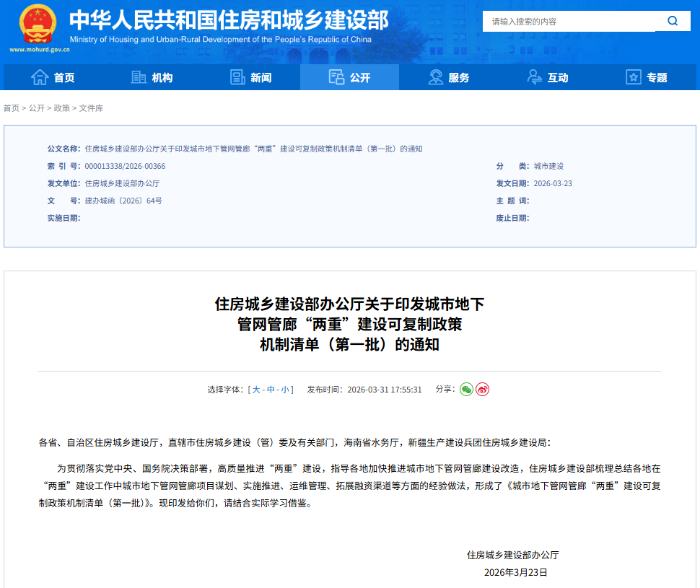Set font size to 中
The height and width of the screenshot is (588, 700).
tap(271, 390)
